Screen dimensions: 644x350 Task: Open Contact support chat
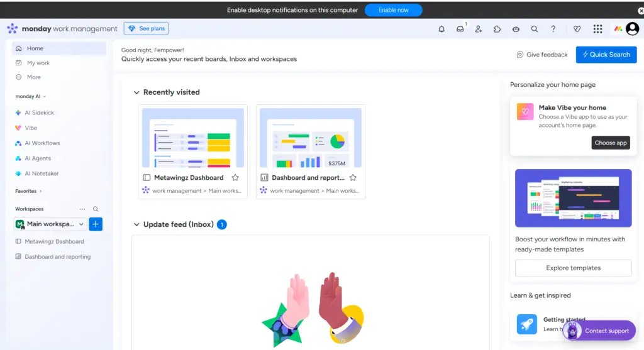click(599, 331)
